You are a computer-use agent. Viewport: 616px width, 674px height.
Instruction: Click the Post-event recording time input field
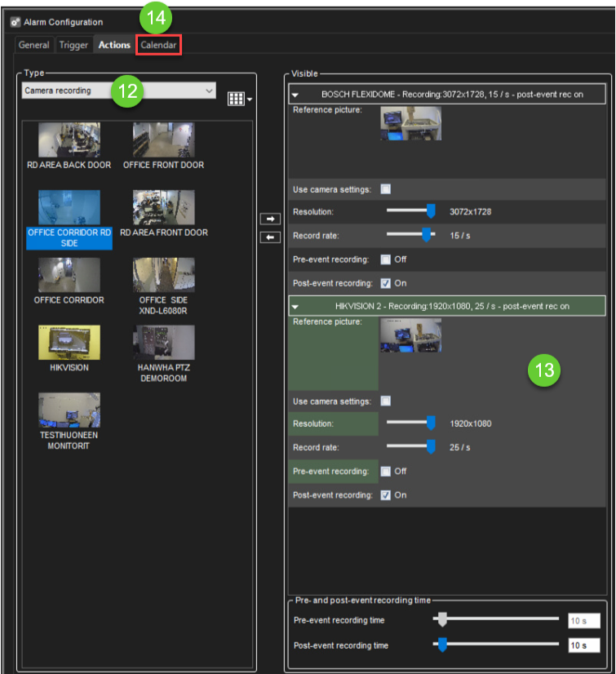583,645
